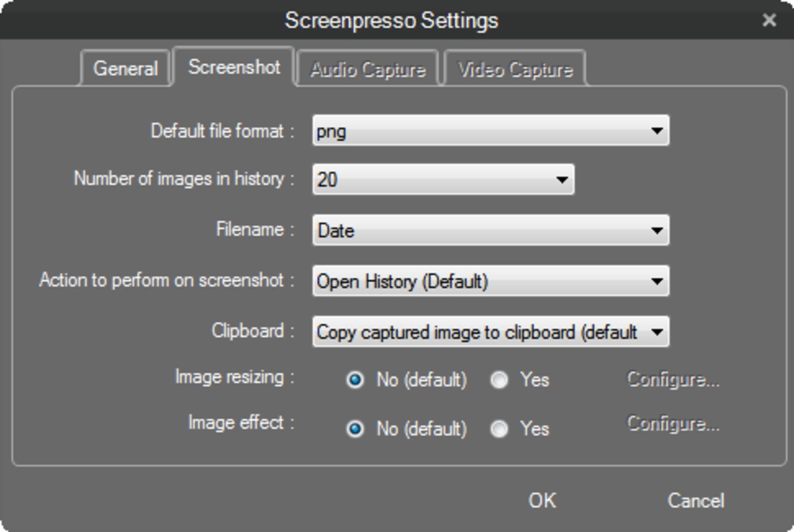Click the Screenpresso Settings title bar
This screenshot has width=794, height=532.
(391, 21)
